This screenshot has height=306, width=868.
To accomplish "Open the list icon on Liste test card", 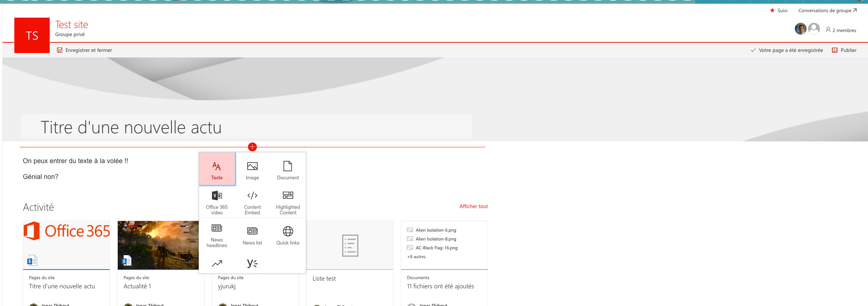I will click(x=350, y=246).
